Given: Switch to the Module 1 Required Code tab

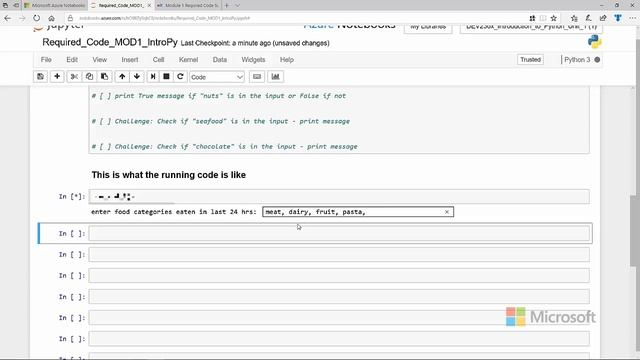Looking at the screenshot, I should click(x=188, y=6).
